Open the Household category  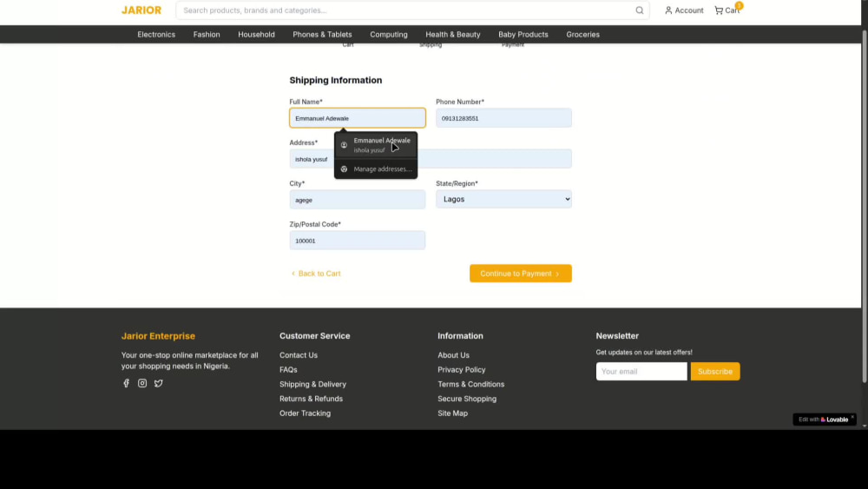[256, 35]
